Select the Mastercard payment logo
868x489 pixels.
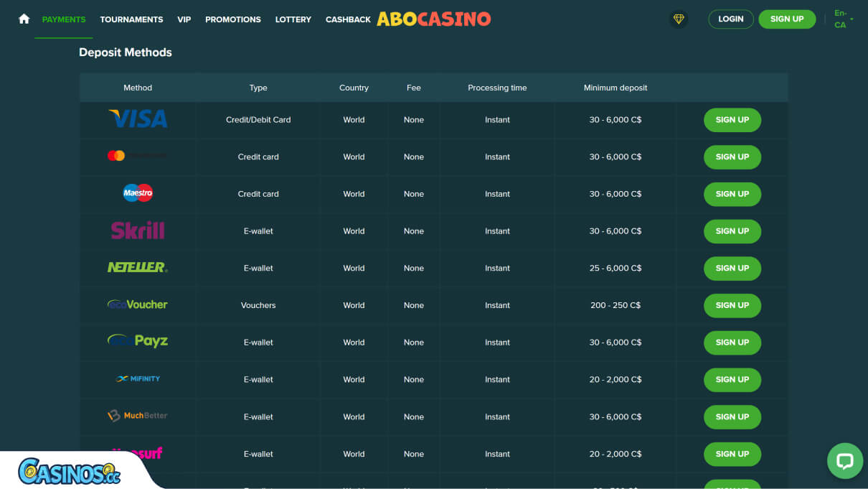pos(137,156)
